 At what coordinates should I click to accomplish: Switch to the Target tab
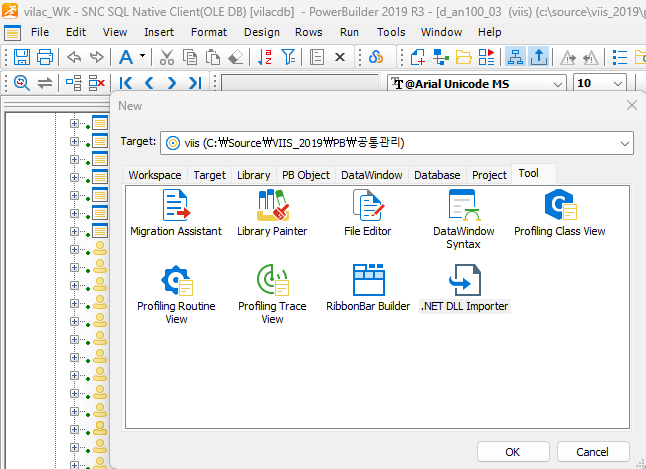coord(210,175)
